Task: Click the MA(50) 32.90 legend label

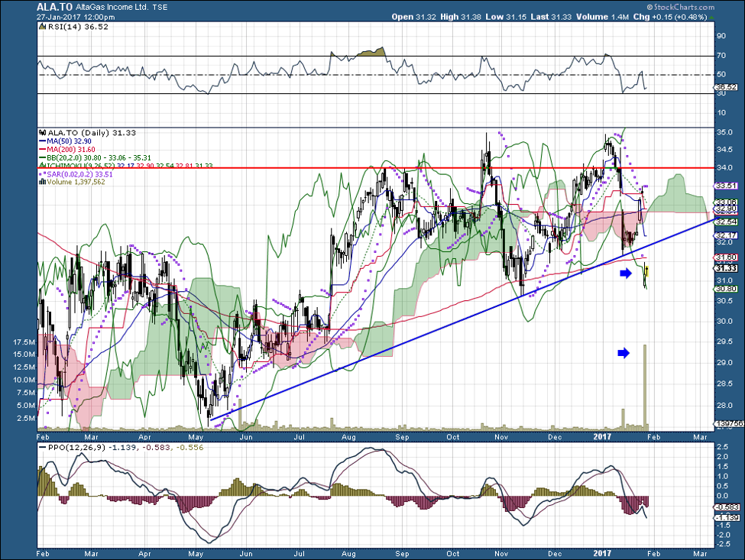Action: (x=69, y=141)
